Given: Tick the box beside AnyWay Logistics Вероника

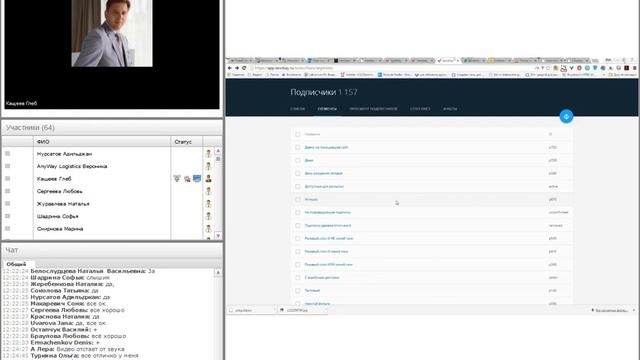Looking at the screenshot, I should coord(7,166).
